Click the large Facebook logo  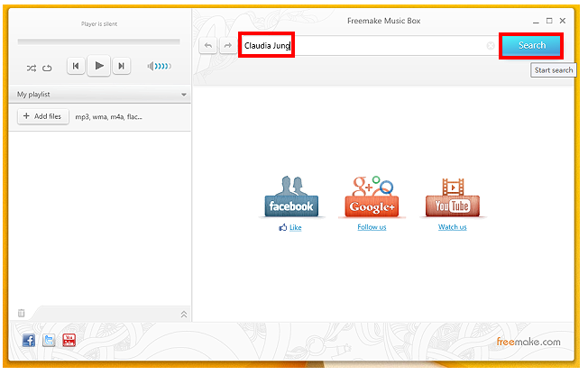(291, 197)
